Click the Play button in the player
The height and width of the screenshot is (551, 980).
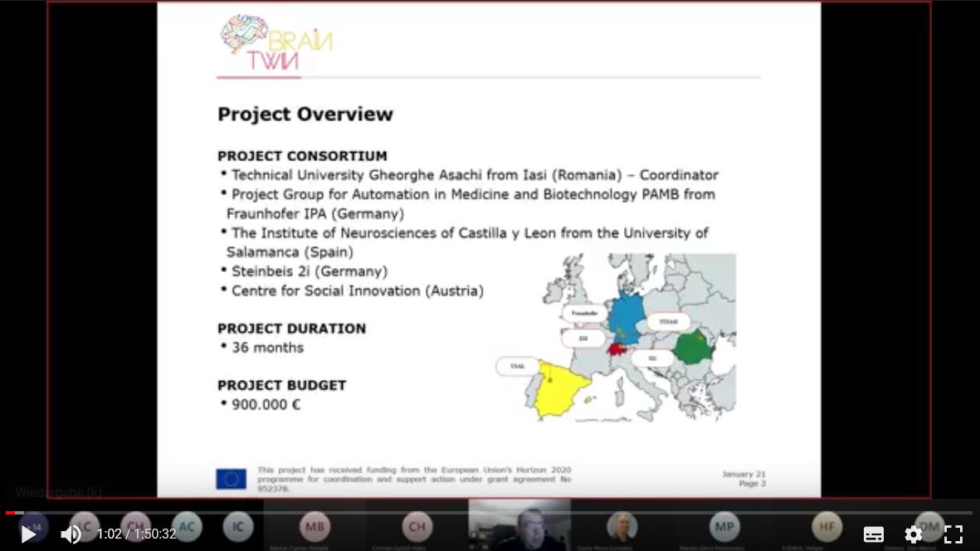(x=28, y=534)
